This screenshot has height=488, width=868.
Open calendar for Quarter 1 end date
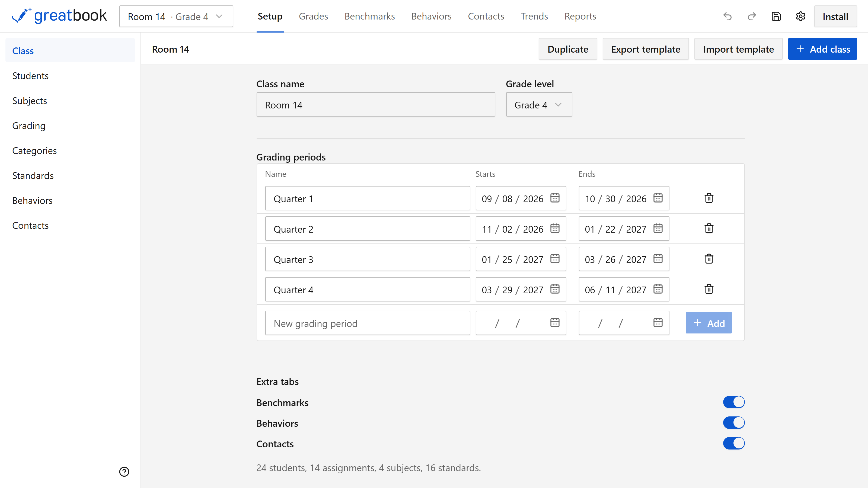(x=658, y=198)
